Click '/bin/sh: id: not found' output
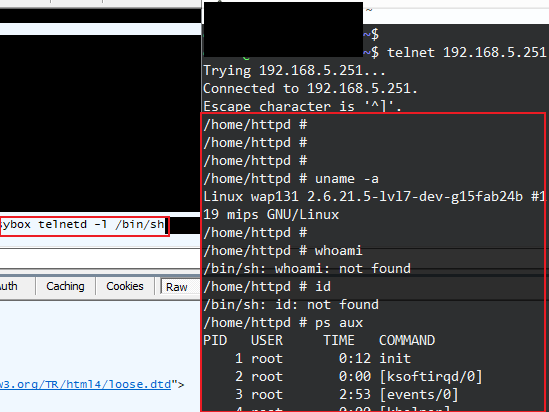The height and width of the screenshot is (412, 549). [291, 305]
